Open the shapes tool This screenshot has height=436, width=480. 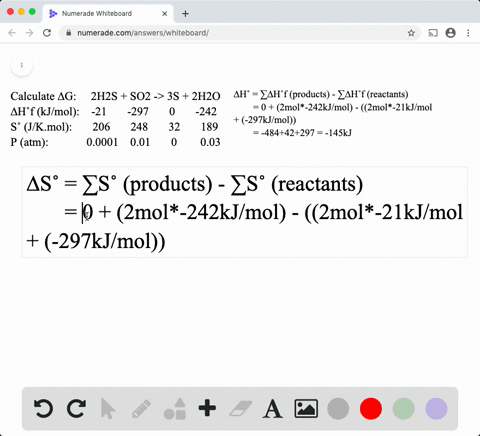pos(175,409)
